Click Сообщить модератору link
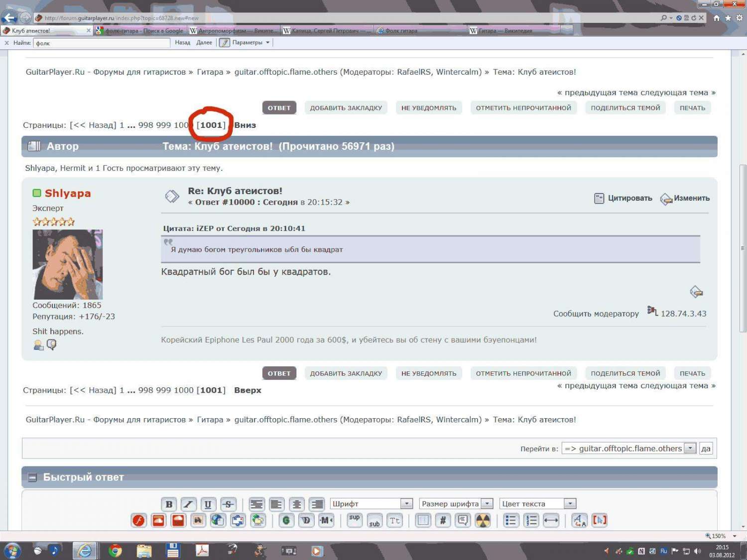Image resolution: width=747 pixels, height=560 pixels. pos(596,314)
